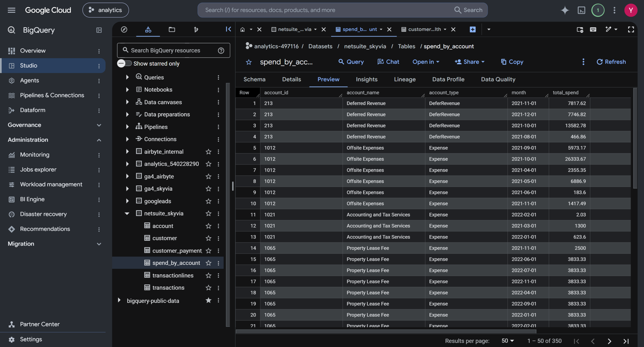Switch to the Insights tab
644x347 pixels.
pos(367,79)
